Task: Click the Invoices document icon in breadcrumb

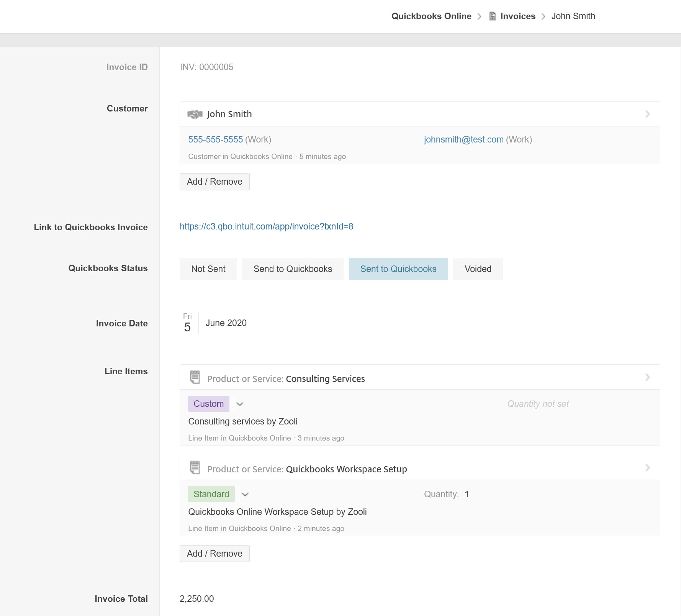Action: click(493, 16)
